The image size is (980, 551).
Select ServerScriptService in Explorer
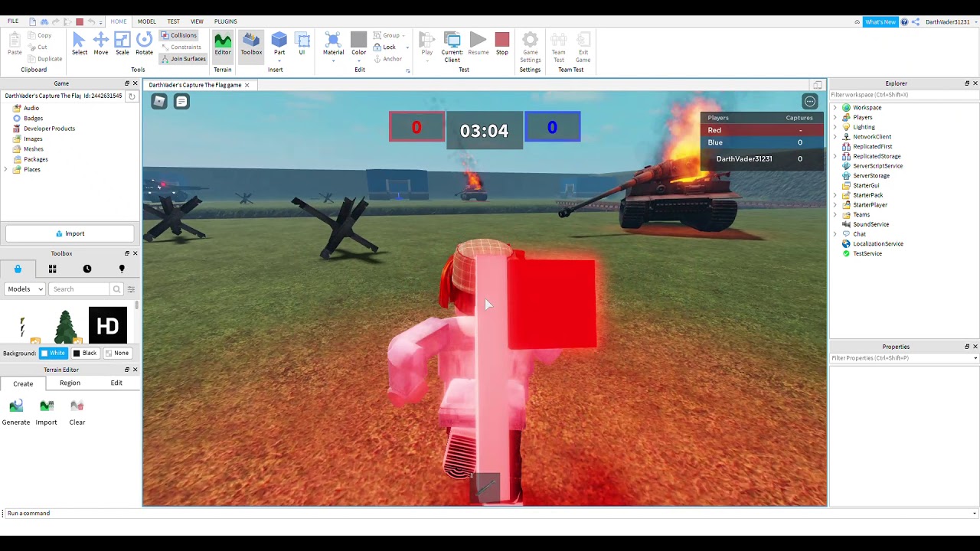coord(877,166)
